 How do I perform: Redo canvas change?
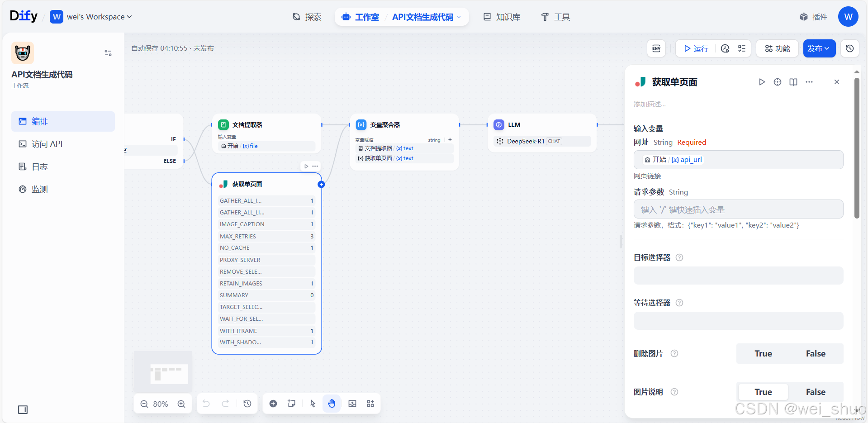[225, 404]
